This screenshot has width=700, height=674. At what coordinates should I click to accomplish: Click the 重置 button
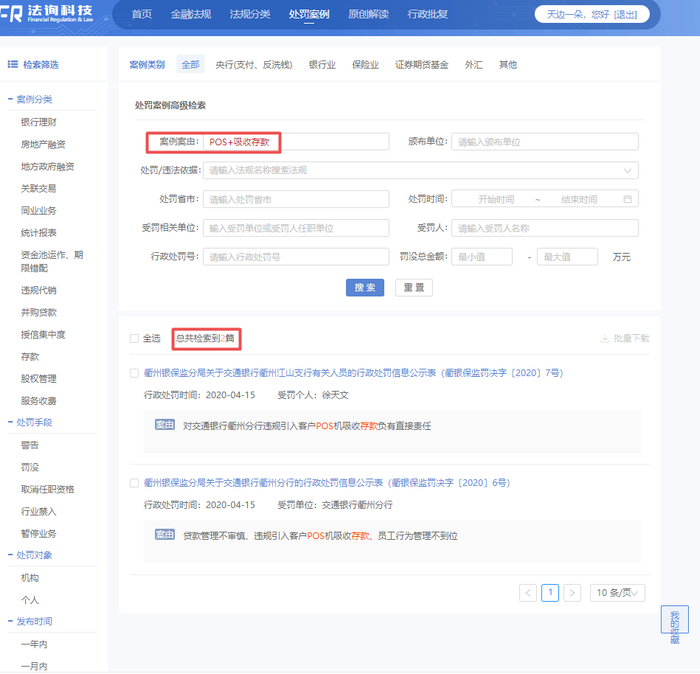[414, 287]
